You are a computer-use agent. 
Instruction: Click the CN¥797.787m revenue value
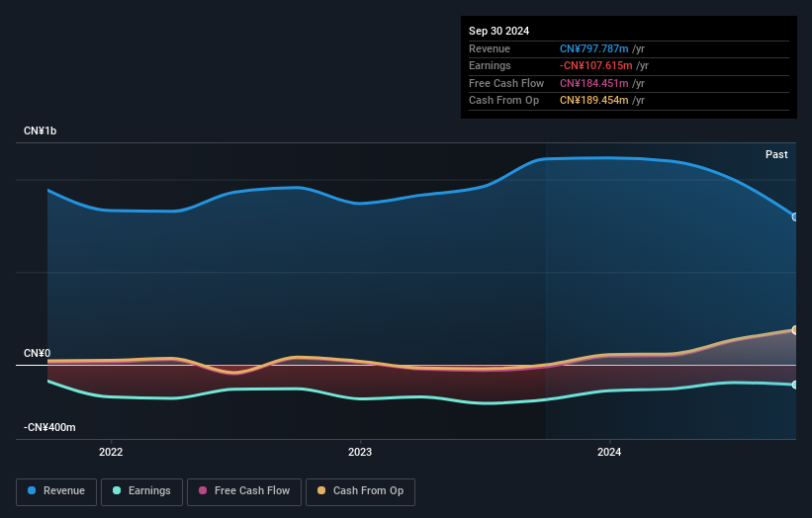594,48
